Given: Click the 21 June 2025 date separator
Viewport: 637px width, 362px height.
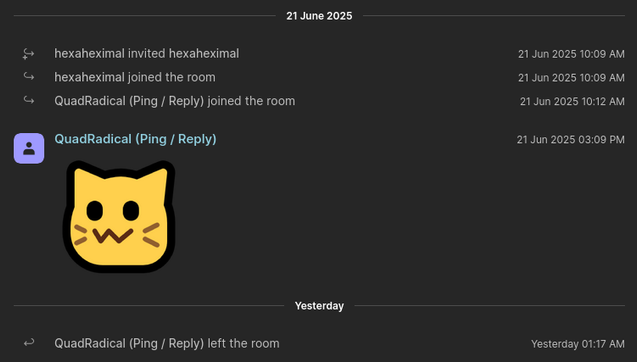Looking at the screenshot, I should [x=319, y=16].
